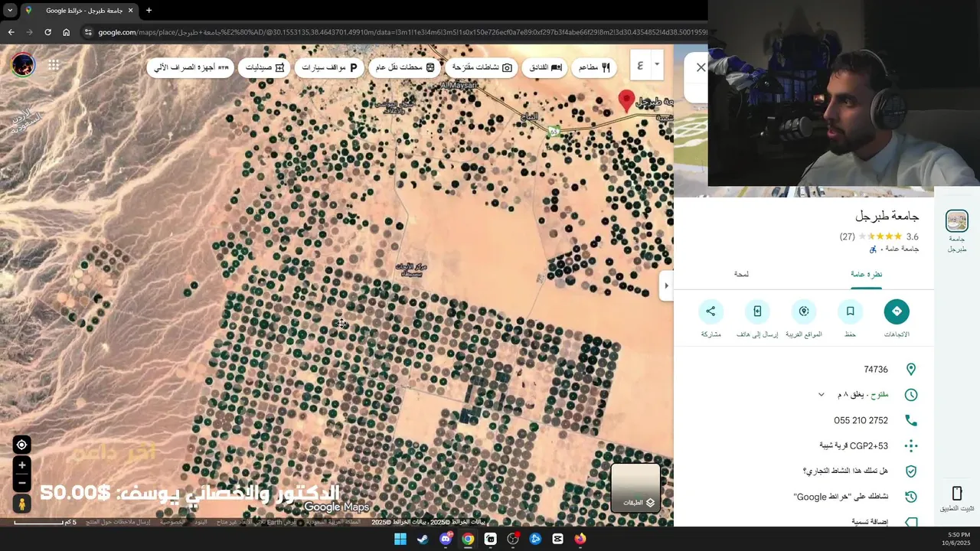This screenshot has height=551, width=980.
Task: Click the label tag icon for adding label
Action: point(911,522)
